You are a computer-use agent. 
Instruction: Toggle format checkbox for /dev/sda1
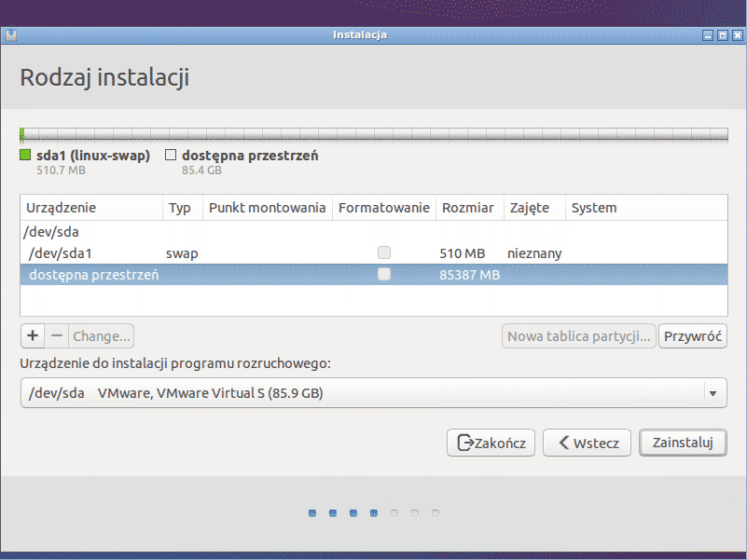click(383, 253)
